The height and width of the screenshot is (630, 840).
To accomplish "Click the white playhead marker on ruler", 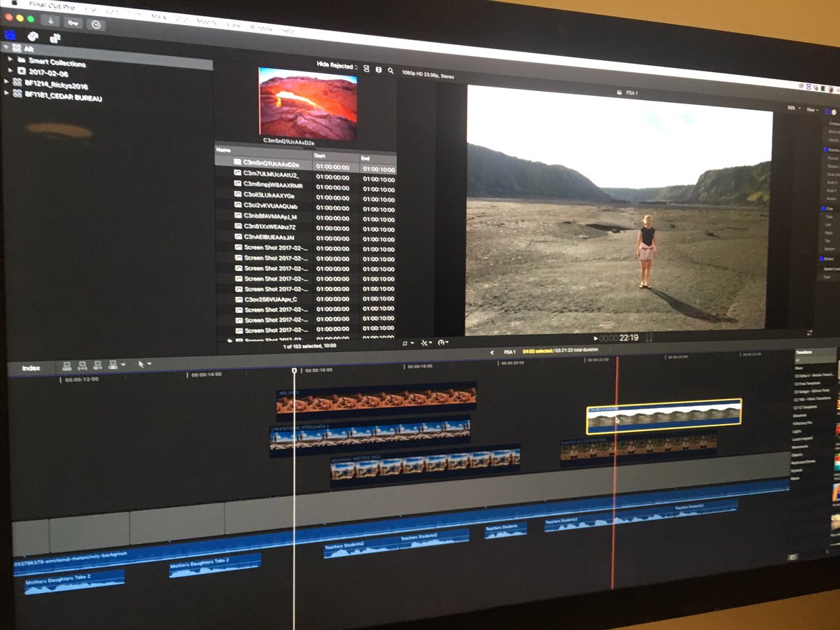I will pyautogui.click(x=294, y=370).
